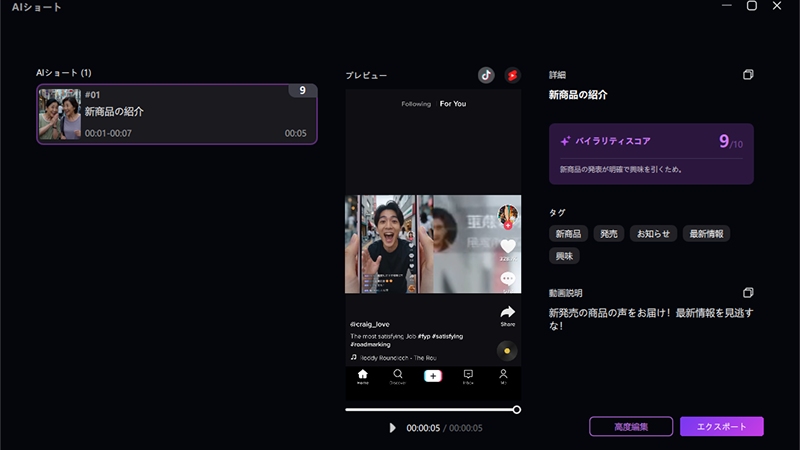Click the comment bubble icon in preview
This screenshot has width=800, height=450.
coord(508,279)
